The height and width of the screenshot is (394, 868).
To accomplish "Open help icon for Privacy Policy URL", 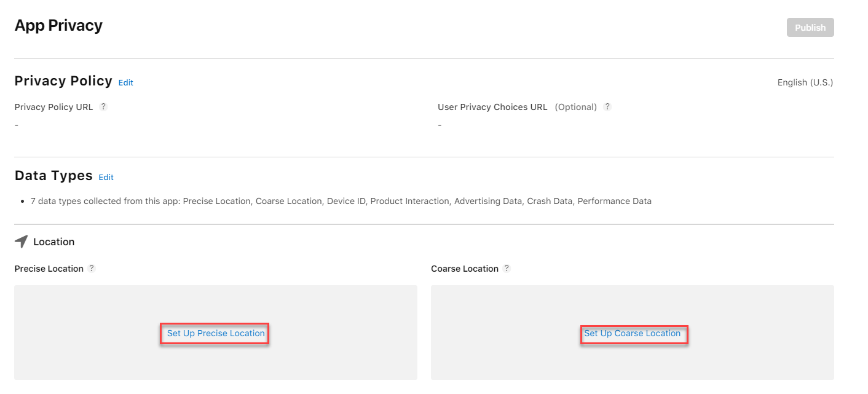I will (103, 106).
